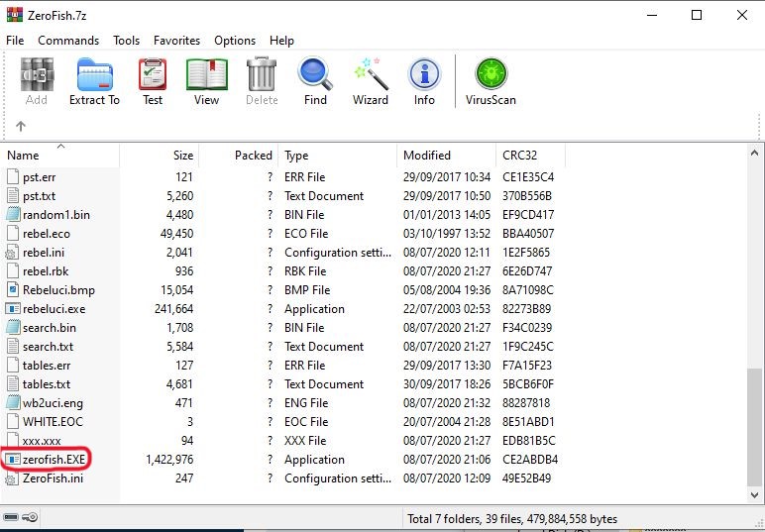Viewport: 765px width, 532px height.
Task: Select the pst.err file name
Action: (x=39, y=177)
